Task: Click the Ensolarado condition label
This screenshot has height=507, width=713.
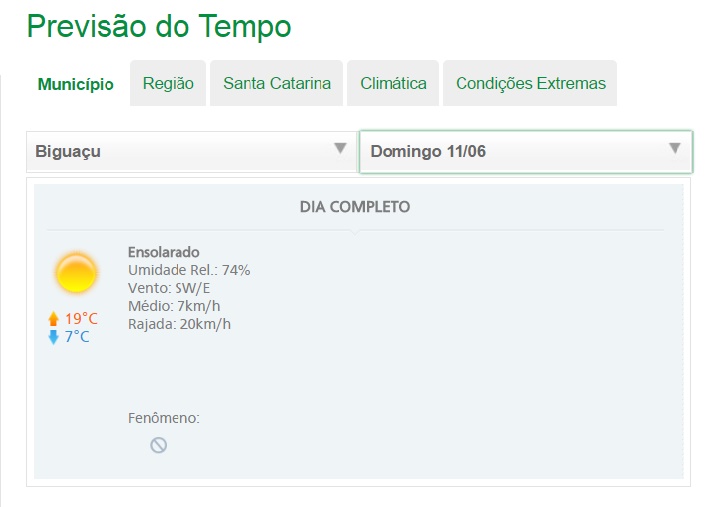Action: click(x=164, y=252)
